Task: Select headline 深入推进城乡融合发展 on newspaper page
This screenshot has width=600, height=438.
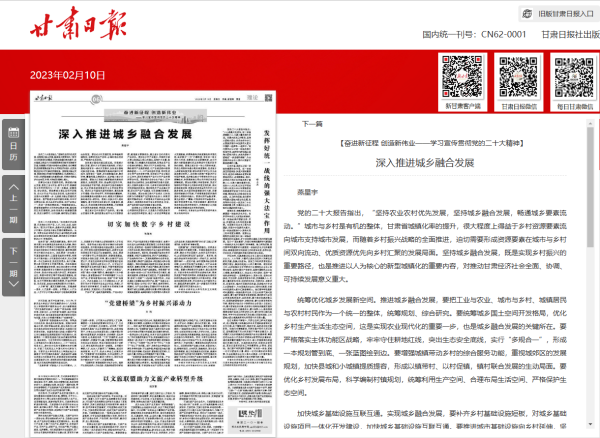Action: click(x=125, y=134)
